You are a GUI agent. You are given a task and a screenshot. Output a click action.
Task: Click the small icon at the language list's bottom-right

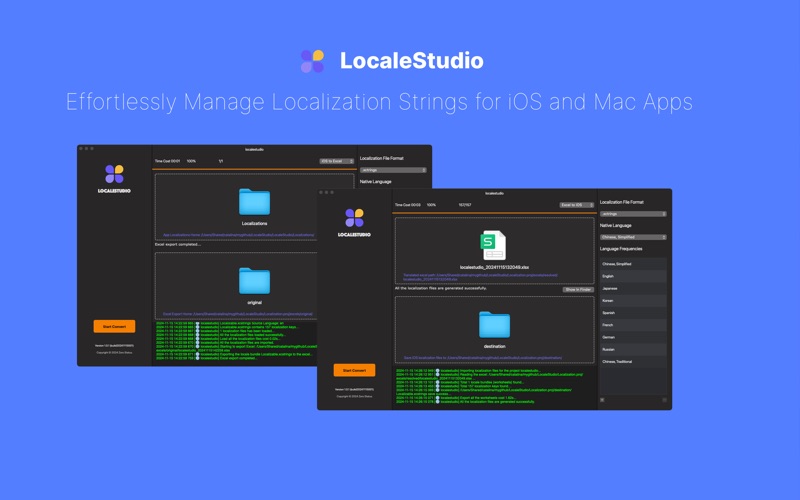click(x=664, y=400)
